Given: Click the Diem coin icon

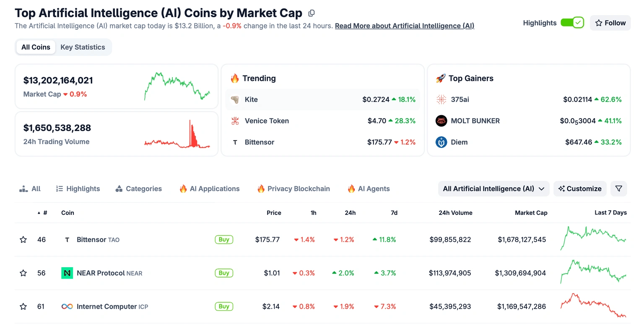Looking at the screenshot, I should tap(441, 142).
